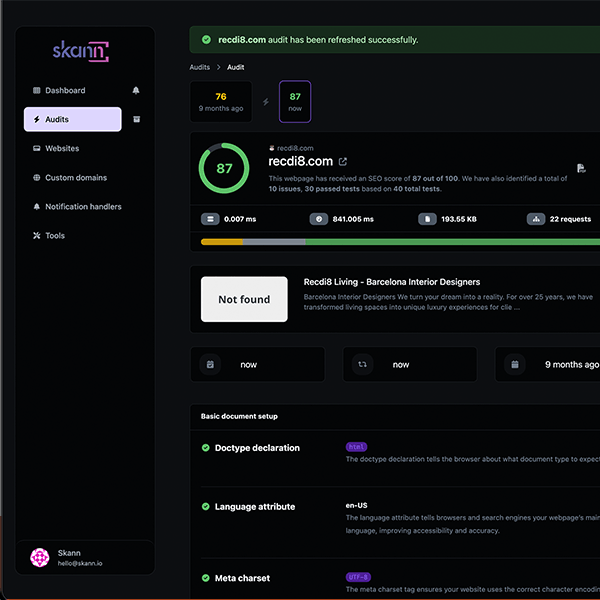This screenshot has height=600, width=600.
Task: Click the en-US language value
Action: pos(356,505)
